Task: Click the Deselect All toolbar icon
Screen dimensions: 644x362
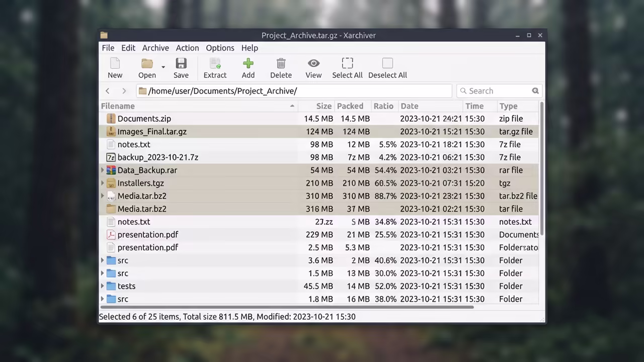Action: pyautogui.click(x=387, y=63)
